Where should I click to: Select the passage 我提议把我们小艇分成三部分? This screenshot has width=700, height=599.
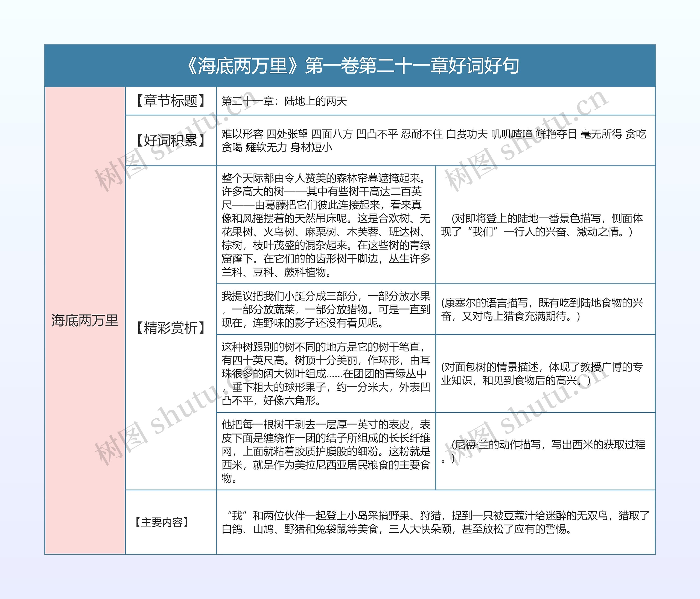tap(326, 309)
